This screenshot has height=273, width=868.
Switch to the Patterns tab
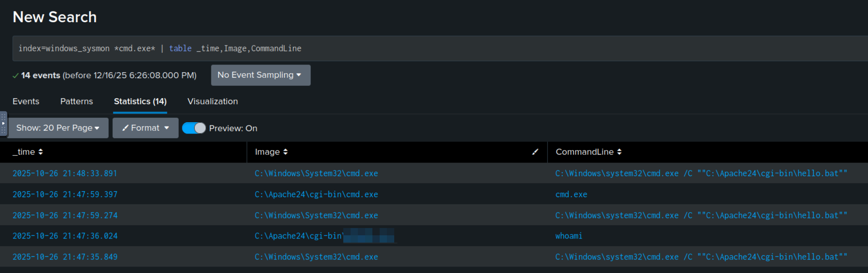(x=76, y=101)
